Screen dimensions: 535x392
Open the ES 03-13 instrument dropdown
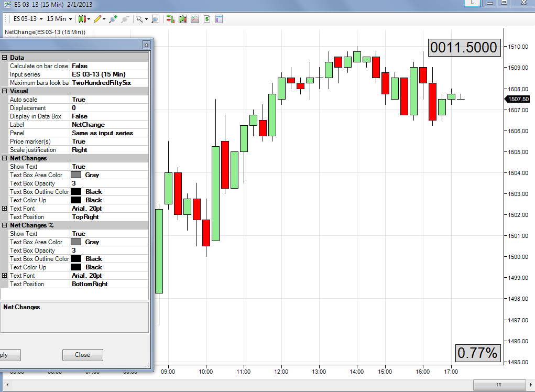[28, 19]
